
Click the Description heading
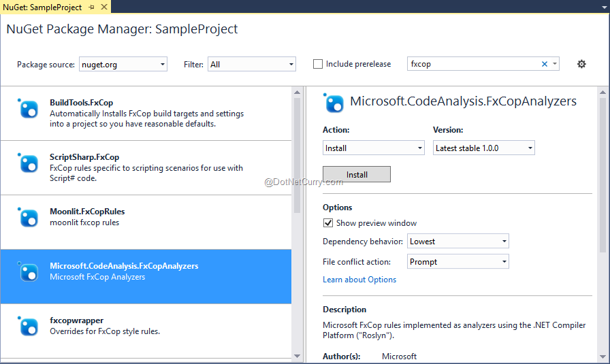click(344, 310)
